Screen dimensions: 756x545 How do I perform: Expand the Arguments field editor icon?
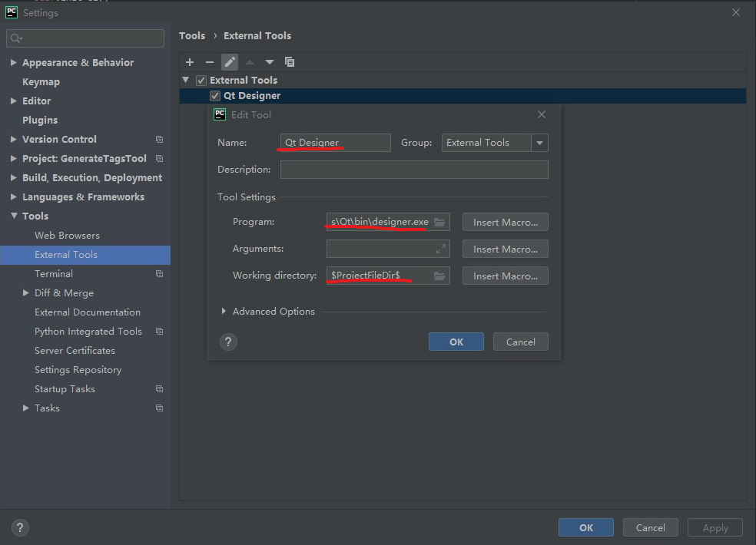(441, 249)
